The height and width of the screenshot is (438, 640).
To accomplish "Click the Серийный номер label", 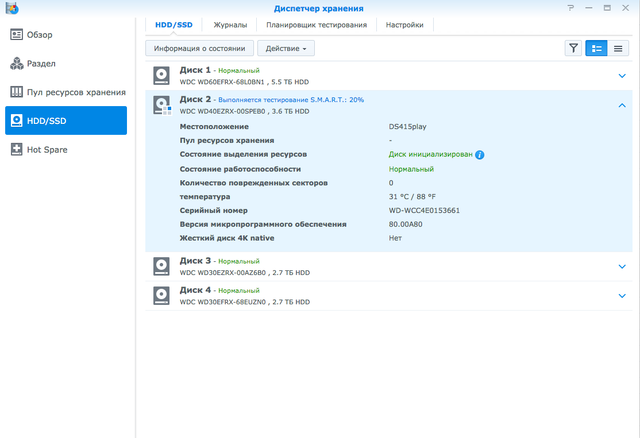I will (x=213, y=210).
